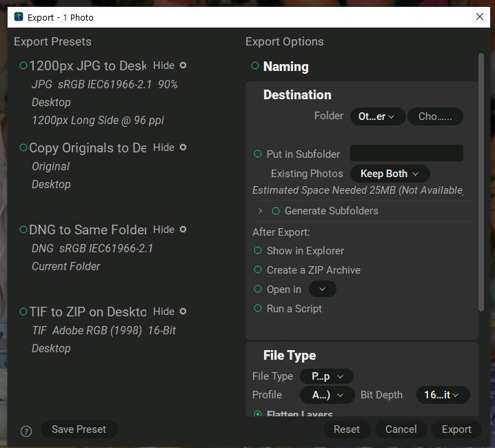This screenshot has height=448, width=495.
Task: Click the Save Preset button
Action: tap(79, 429)
